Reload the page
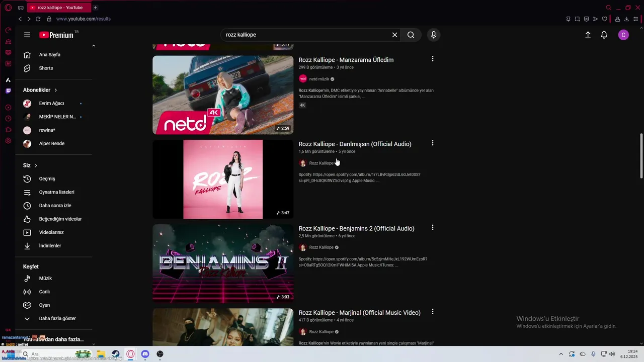 click(x=38, y=19)
